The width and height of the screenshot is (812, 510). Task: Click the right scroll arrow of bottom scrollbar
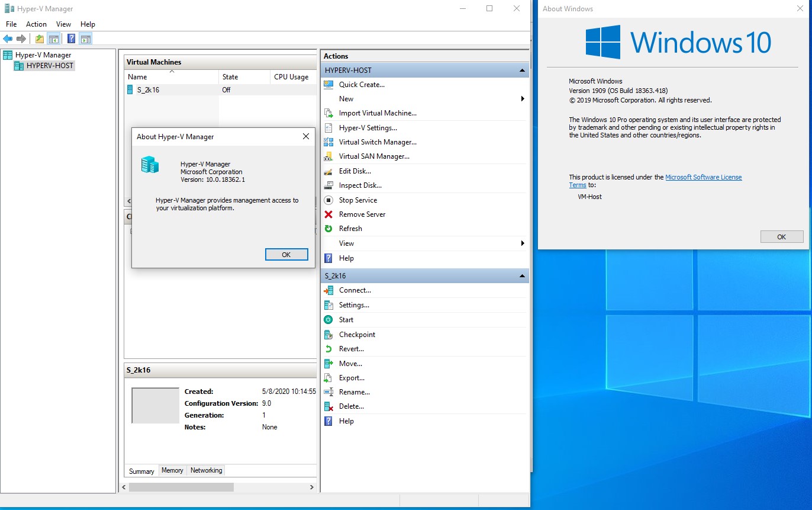312,487
